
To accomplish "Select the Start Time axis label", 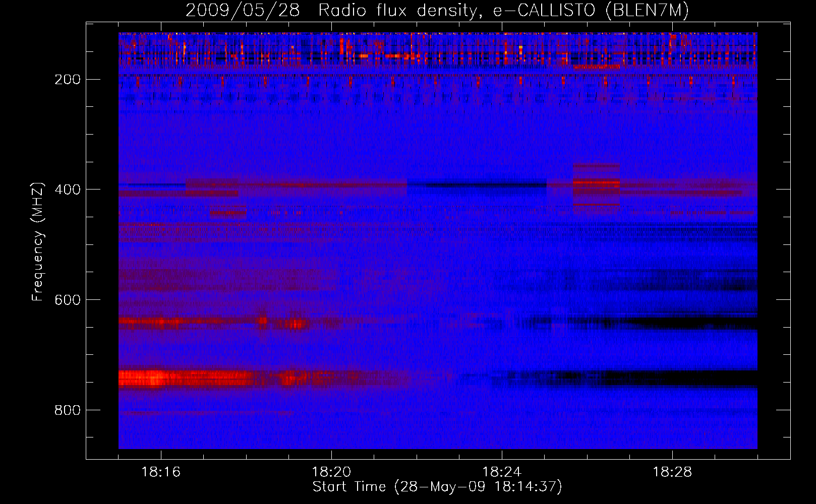I will tap(437, 487).
